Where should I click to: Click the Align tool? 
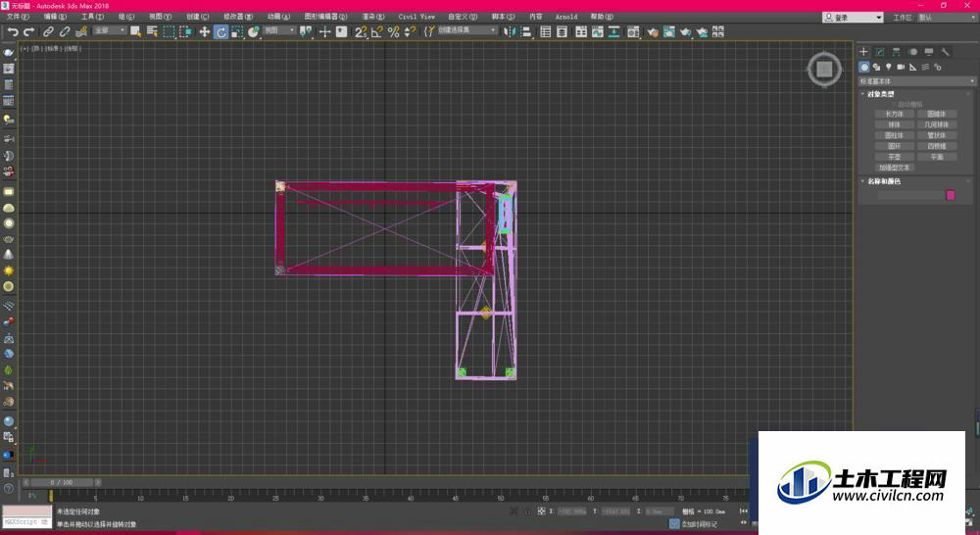point(526,32)
